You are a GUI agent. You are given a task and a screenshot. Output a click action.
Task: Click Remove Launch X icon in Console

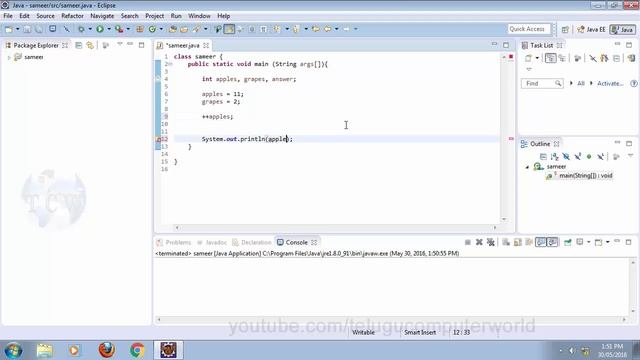[479, 242]
